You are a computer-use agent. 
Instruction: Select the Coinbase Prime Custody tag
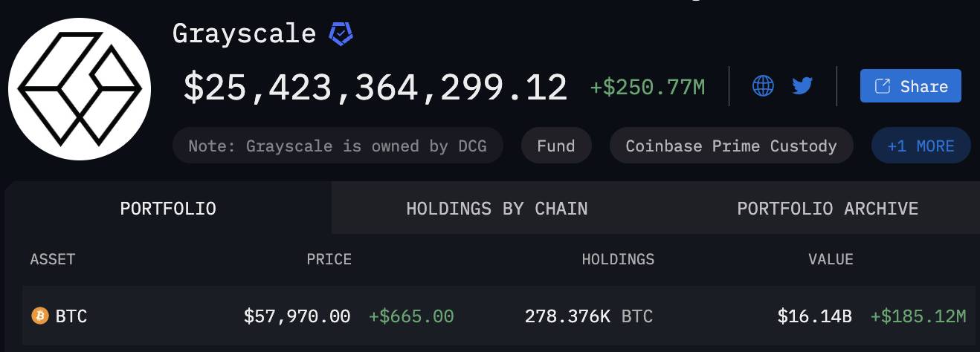pos(731,146)
